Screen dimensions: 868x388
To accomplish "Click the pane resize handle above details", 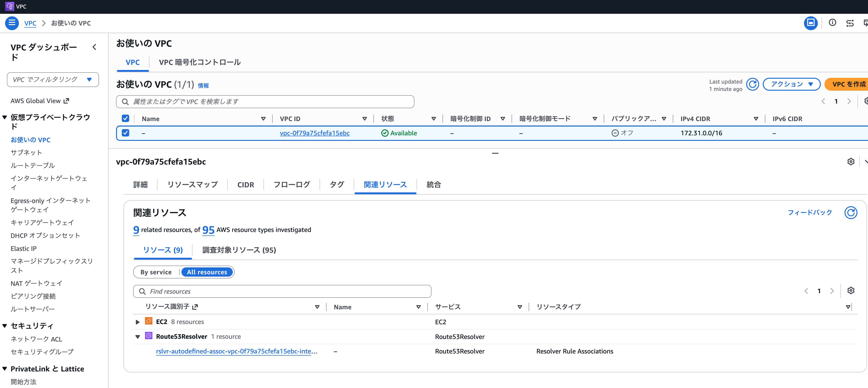I will point(495,153).
